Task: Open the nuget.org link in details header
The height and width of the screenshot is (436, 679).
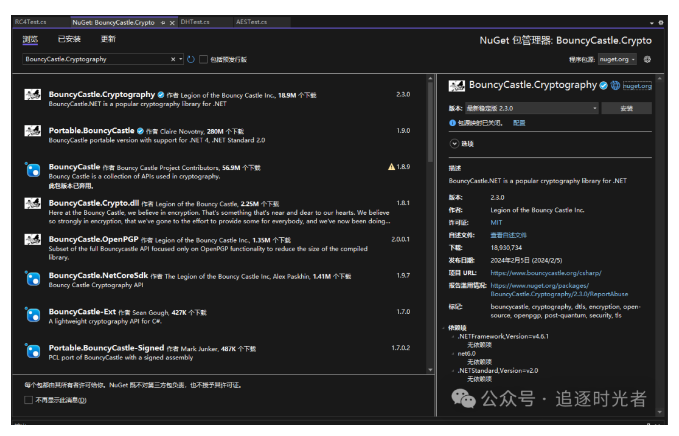Action: pos(637,86)
